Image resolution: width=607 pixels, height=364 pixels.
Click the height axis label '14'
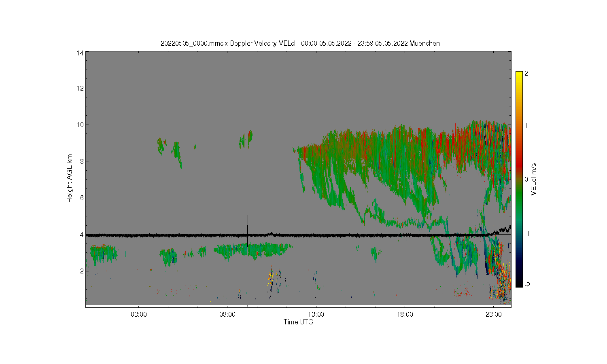80,53
